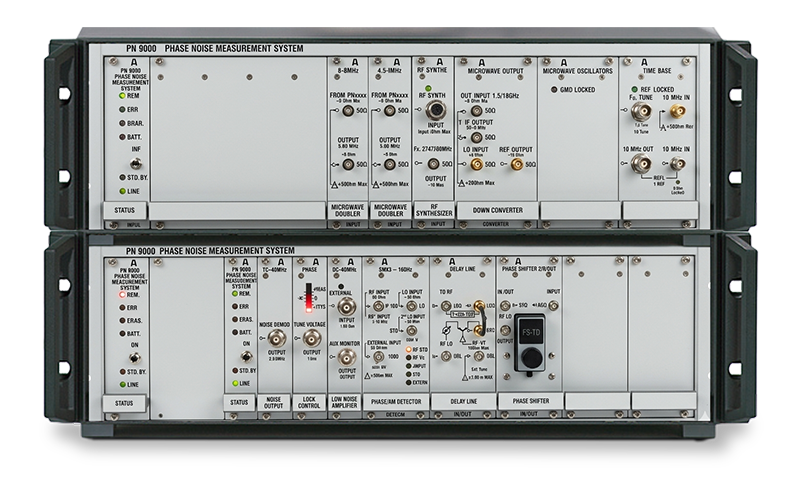Tap the JINPUT indicator LED
Viewport: 800px width, 487px height.
[x=408, y=366]
